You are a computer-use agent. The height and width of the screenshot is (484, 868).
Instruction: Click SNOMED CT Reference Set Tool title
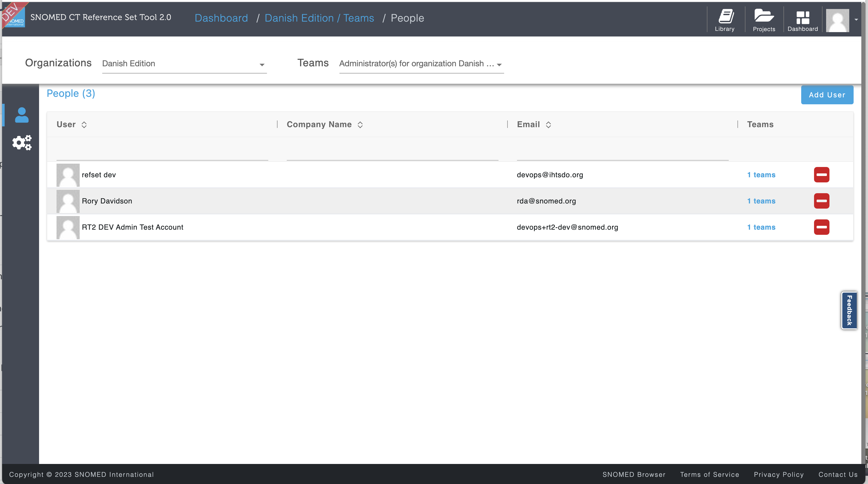point(101,17)
